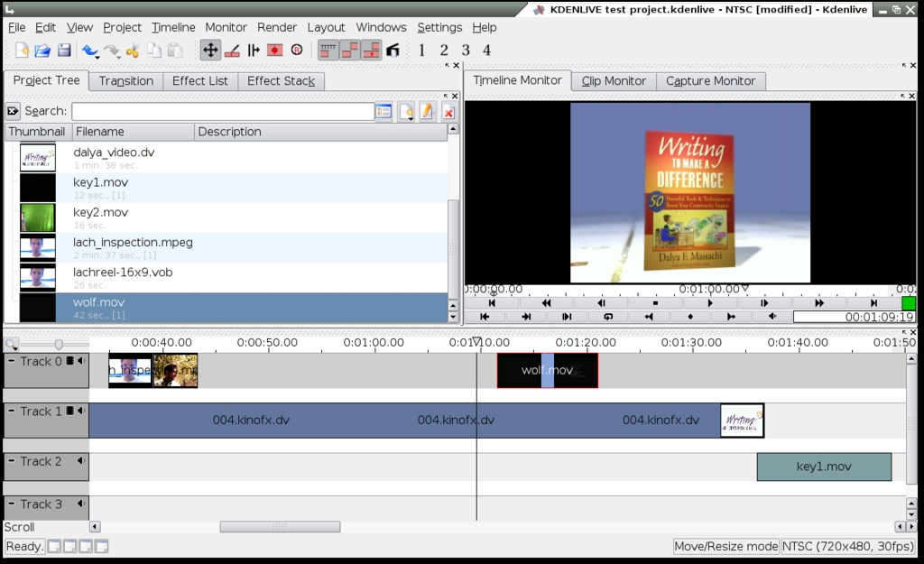
Task: Select key2.mov in the project tree
Action: 100,213
